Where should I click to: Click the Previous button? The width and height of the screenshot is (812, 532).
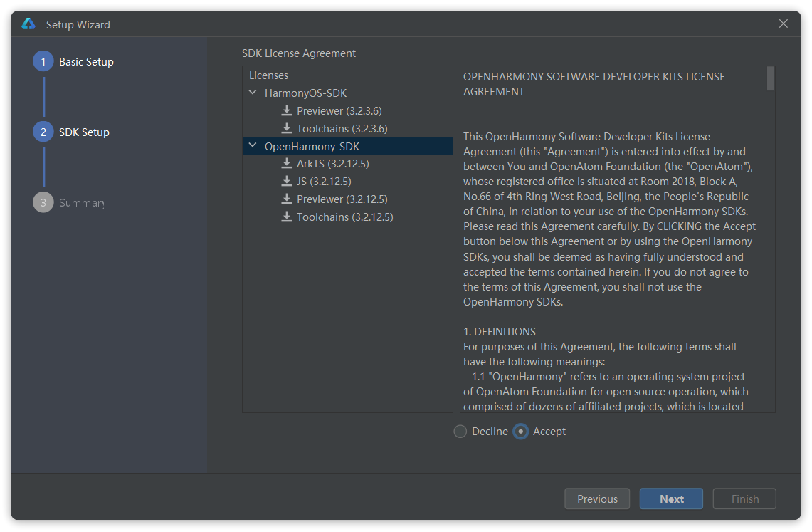click(597, 499)
